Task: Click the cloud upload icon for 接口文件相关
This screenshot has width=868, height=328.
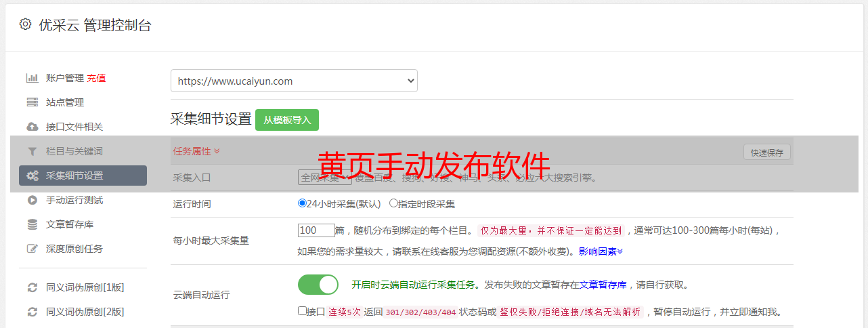Action: (32, 127)
